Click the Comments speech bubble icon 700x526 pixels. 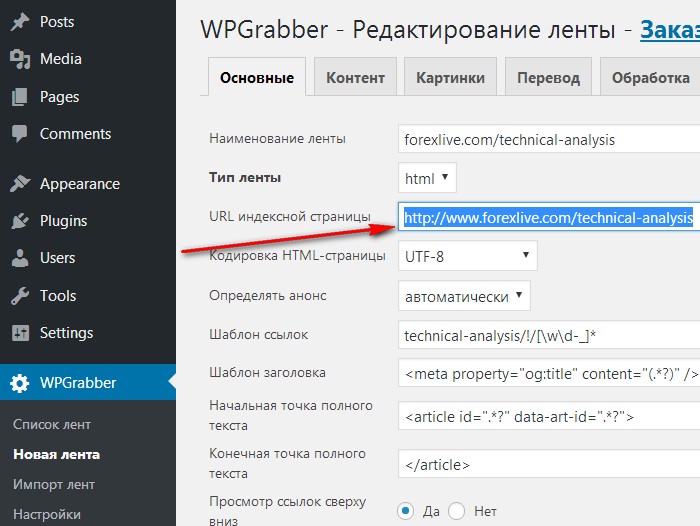[x=20, y=134]
